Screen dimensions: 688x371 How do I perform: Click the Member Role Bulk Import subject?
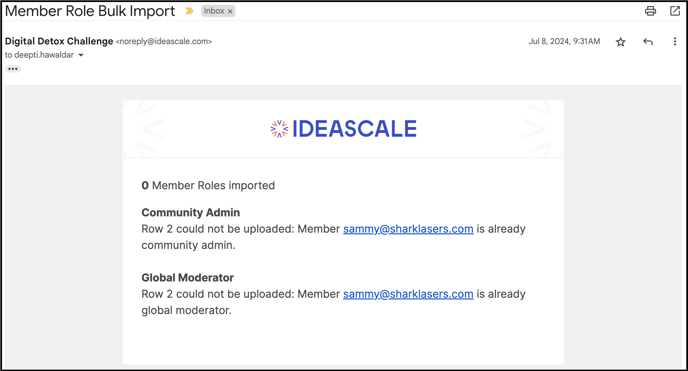(90, 11)
